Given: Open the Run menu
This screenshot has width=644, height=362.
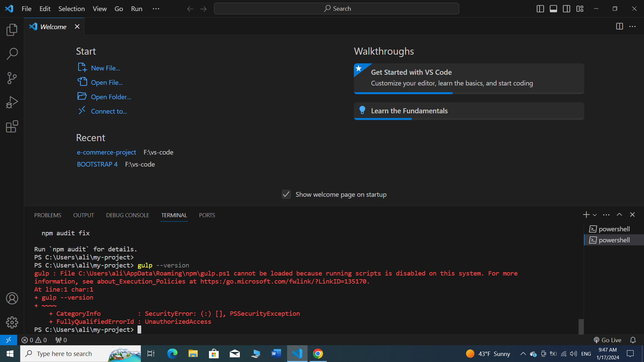Looking at the screenshot, I should pyautogui.click(x=137, y=9).
